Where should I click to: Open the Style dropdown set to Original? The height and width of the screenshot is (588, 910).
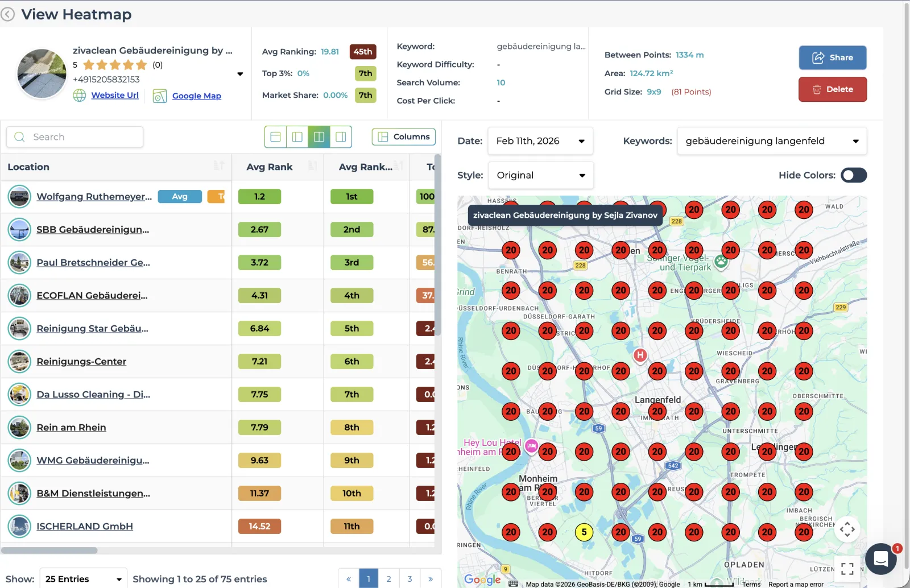tap(541, 175)
